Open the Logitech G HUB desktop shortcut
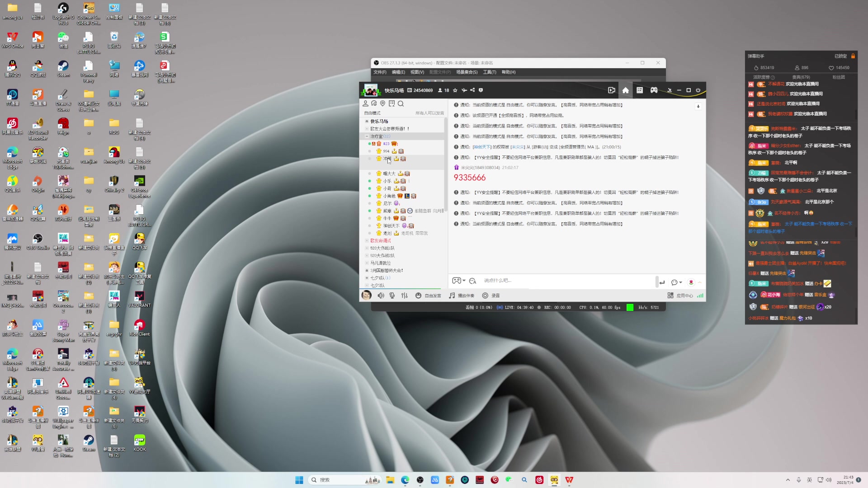The width and height of the screenshot is (868, 488). coord(63,14)
